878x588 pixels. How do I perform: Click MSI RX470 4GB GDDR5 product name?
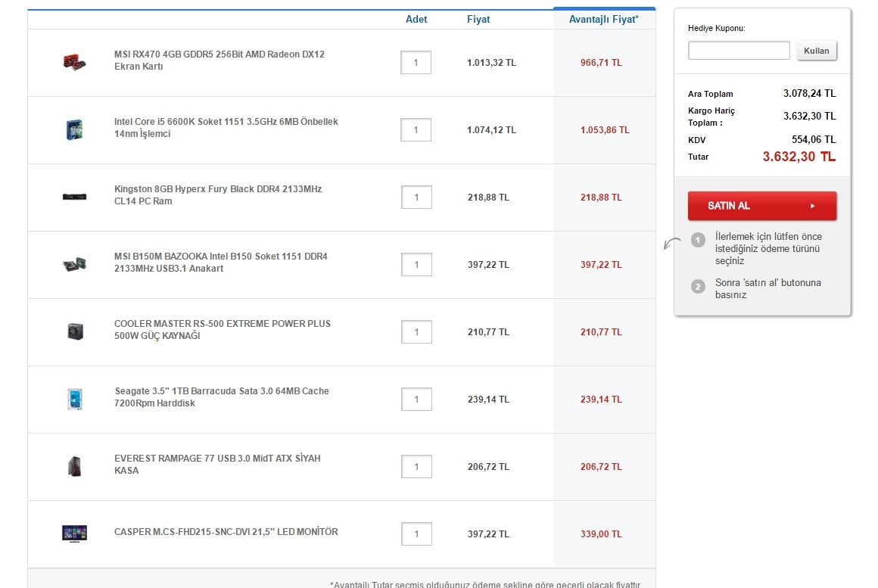pos(219,61)
